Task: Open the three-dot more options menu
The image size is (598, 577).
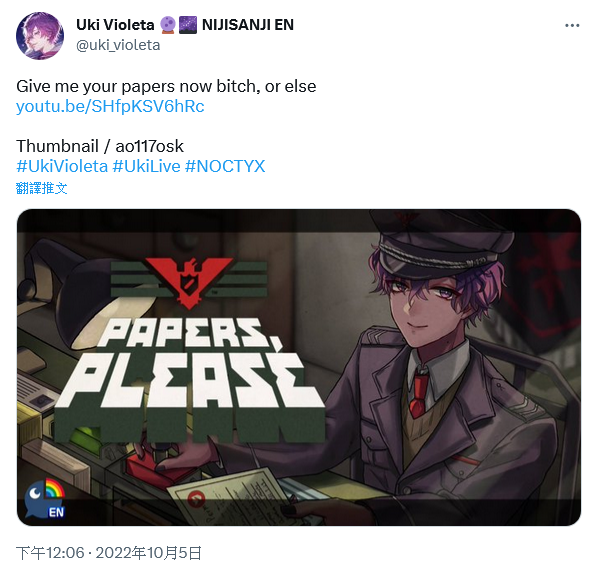Action: click(x=572, y=26)
